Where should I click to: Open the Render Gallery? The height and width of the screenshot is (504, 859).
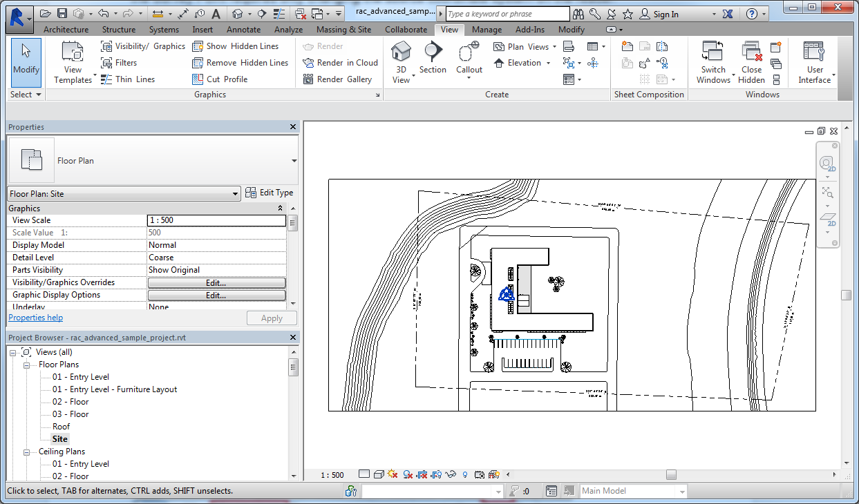pyautogui.click(x=337, y=79)
